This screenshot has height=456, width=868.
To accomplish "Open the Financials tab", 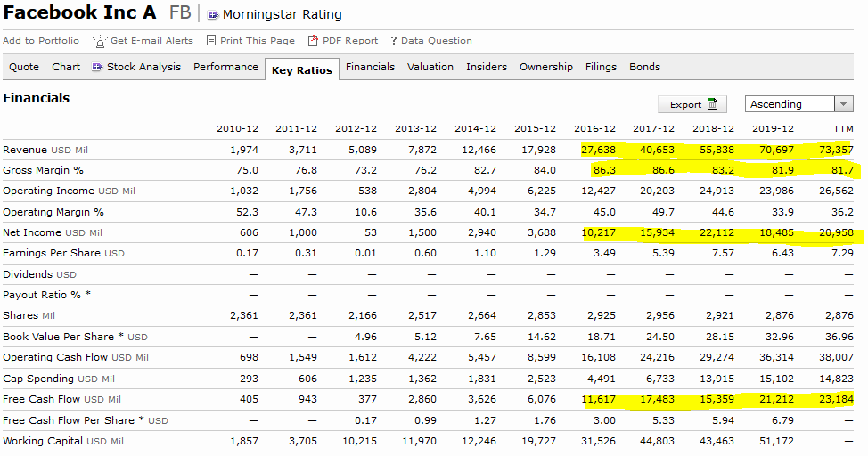I will click(371, 67).
